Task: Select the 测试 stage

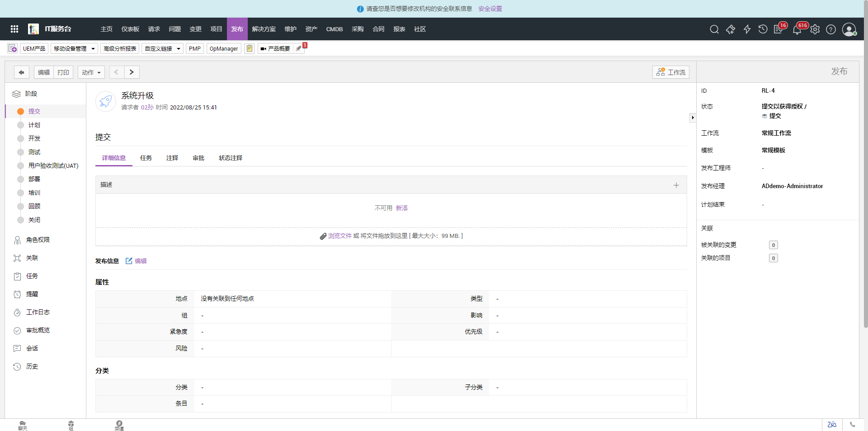Action: click(34, 152)
